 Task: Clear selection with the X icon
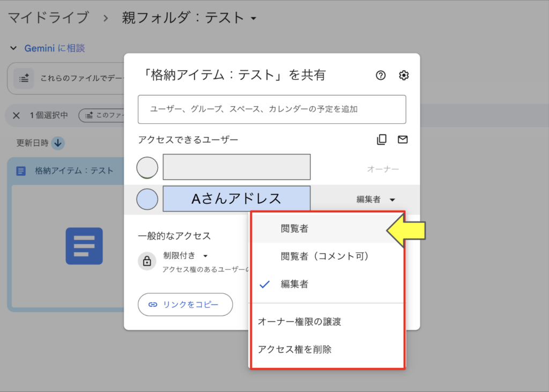click(16, 115)
